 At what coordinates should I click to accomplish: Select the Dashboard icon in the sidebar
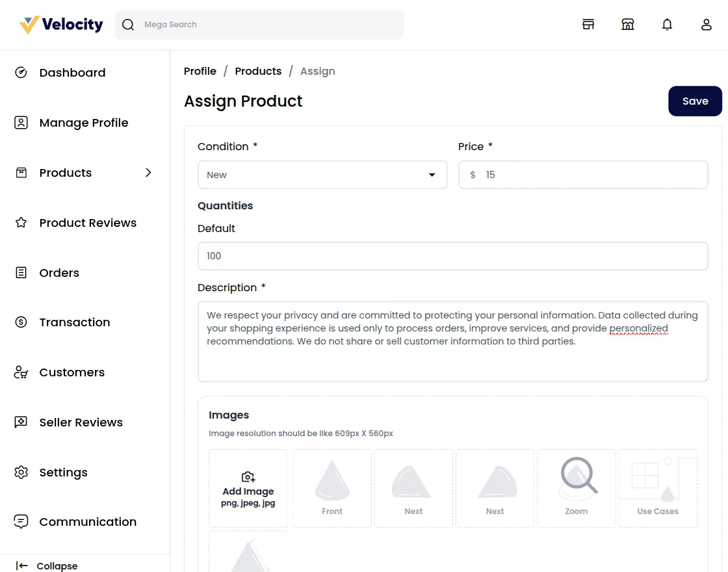21,72
